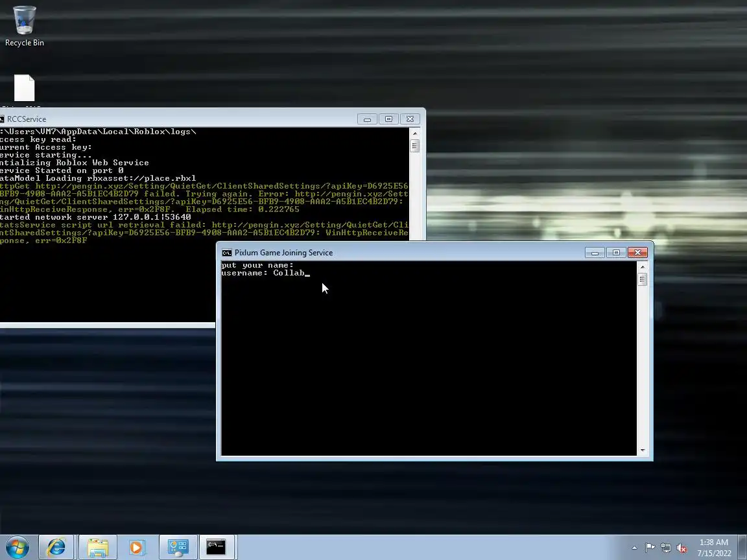Open Windows Explorer folder in taskbar

[98, 547]
